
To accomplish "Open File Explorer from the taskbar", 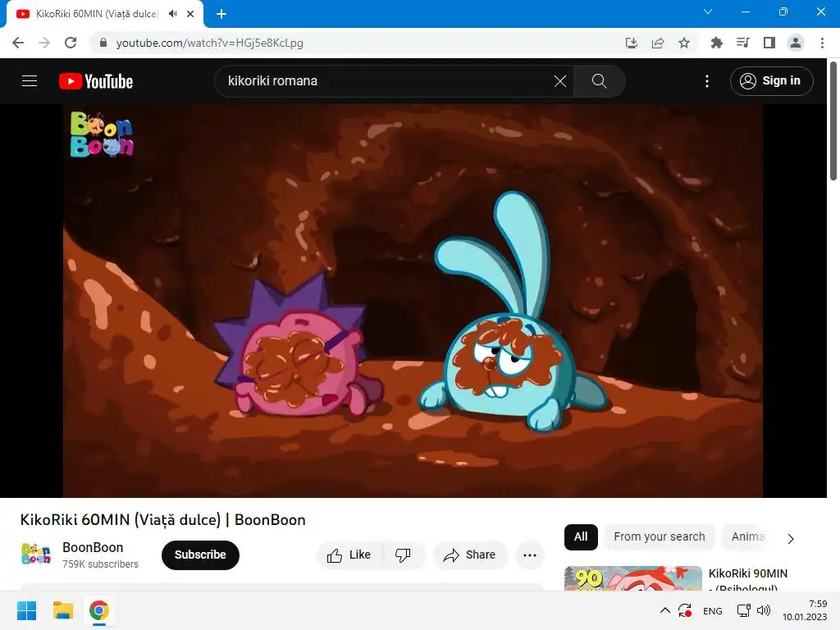I will [63, 610].
